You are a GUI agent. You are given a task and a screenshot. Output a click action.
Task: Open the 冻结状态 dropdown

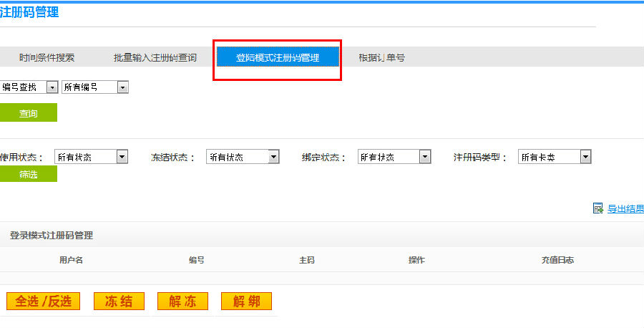coord(243,157)
